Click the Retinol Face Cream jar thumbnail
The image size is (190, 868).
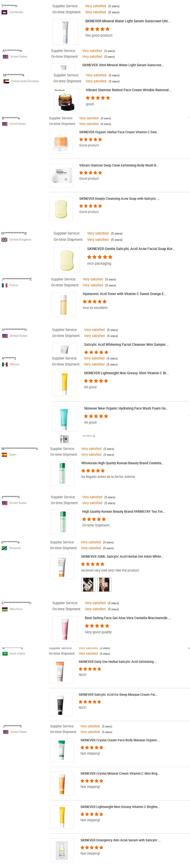pos(66,100)
